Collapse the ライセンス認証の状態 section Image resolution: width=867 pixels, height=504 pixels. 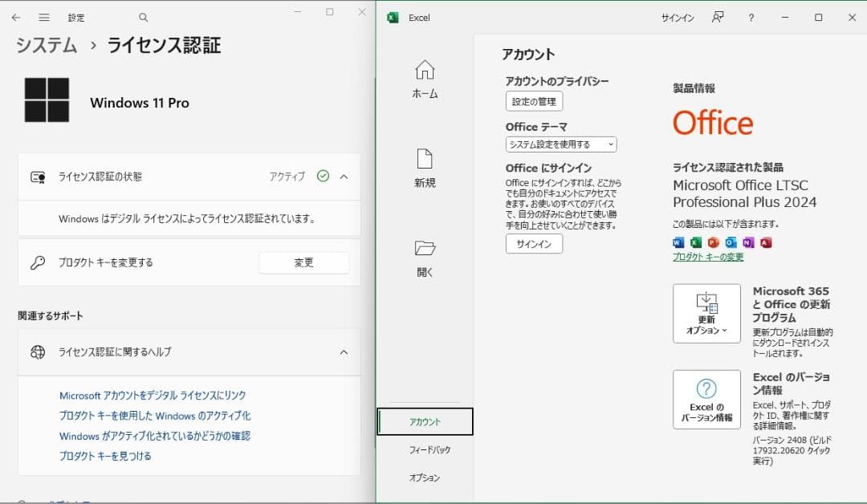[344, 177]
